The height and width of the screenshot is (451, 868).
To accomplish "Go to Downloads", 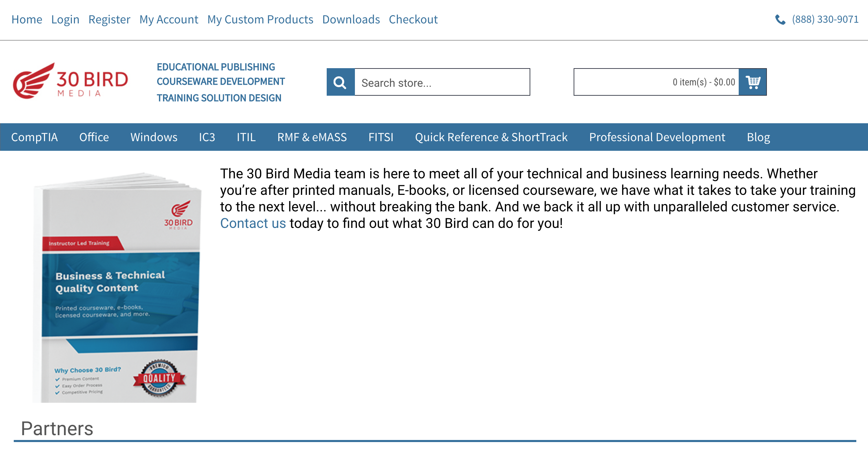I will (351, 20).
